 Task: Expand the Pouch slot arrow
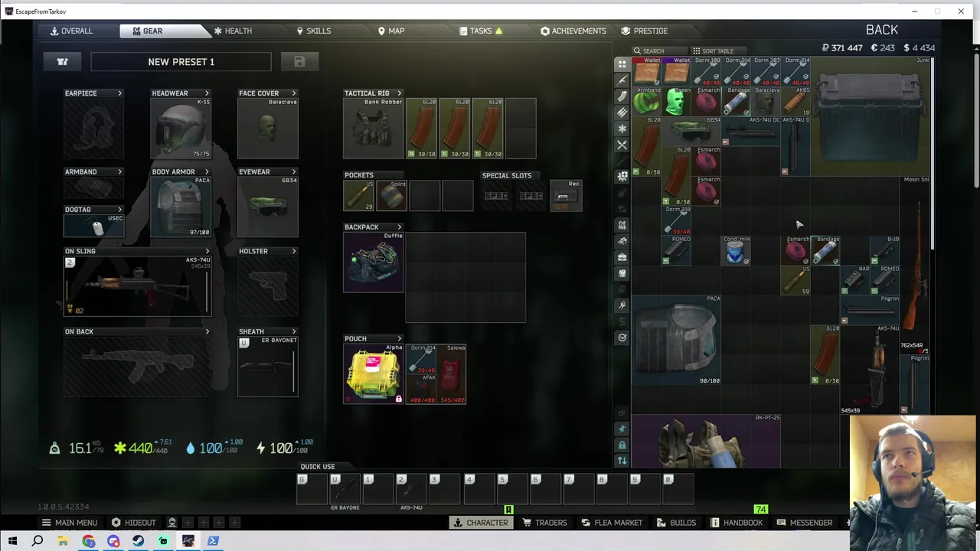coord(399,339)
